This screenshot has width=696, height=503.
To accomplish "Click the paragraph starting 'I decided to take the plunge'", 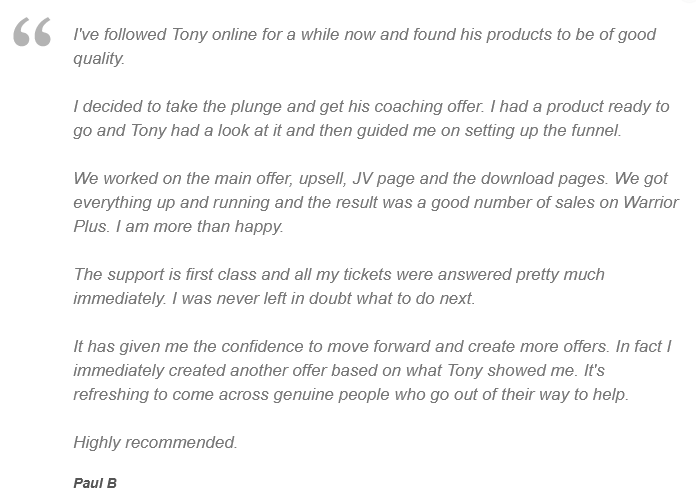I will pyautogui.click(x=370, y=118).
